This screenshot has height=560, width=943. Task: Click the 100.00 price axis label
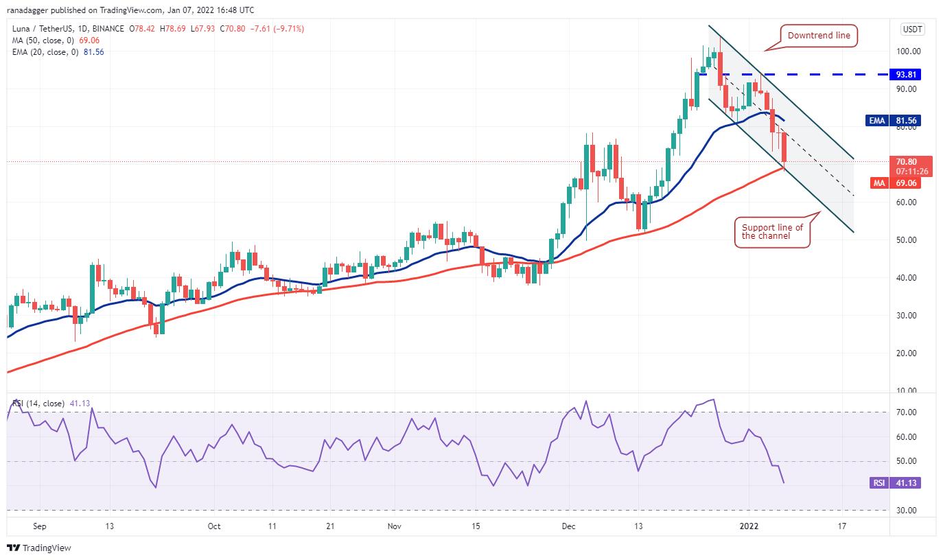tap(909, 51)
